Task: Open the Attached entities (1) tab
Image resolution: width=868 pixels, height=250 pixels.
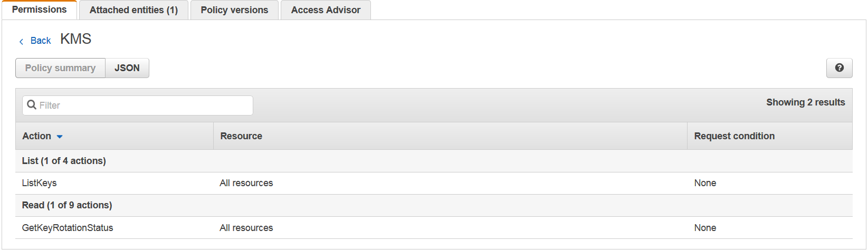Action: tap(133, 10)
